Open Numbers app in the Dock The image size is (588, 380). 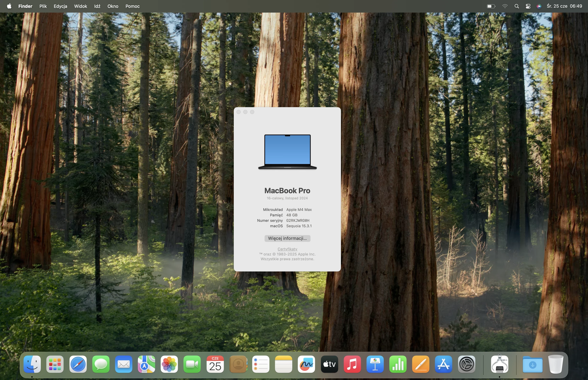398,364
